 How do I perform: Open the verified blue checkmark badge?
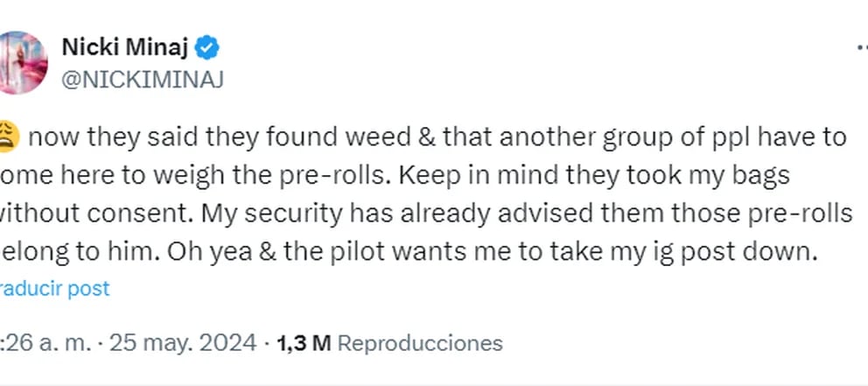(208, 49)
